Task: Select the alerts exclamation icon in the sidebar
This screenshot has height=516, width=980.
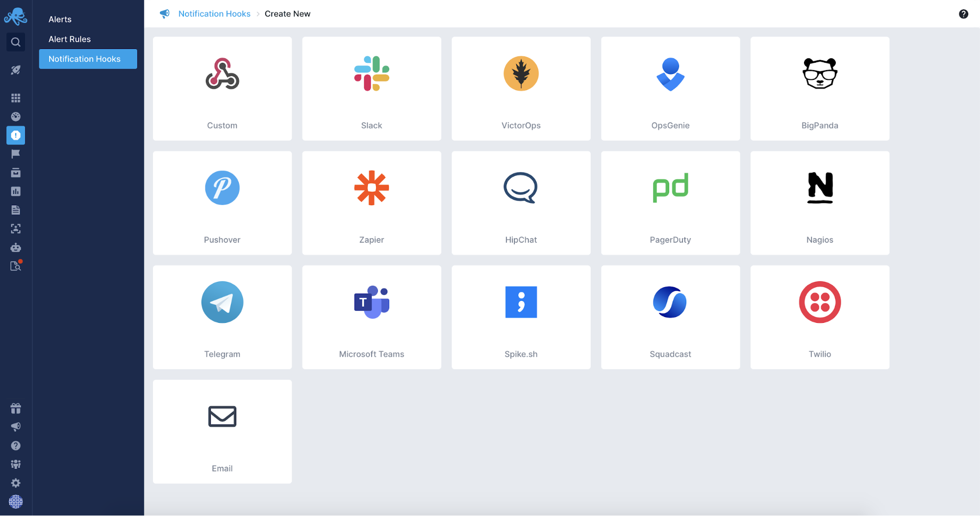Action: click(x=16, y=135)
